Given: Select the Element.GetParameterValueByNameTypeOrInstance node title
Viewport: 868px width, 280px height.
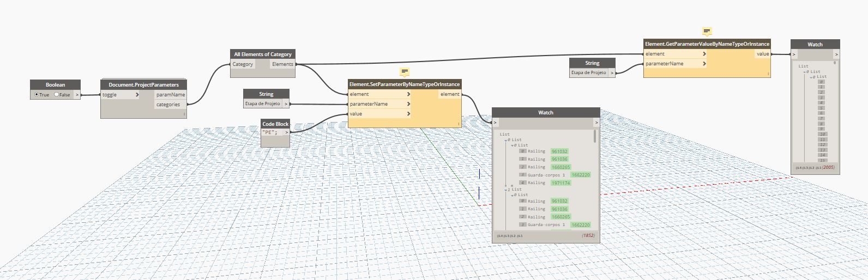Looking at the screenshot, I should click(707, 44).
